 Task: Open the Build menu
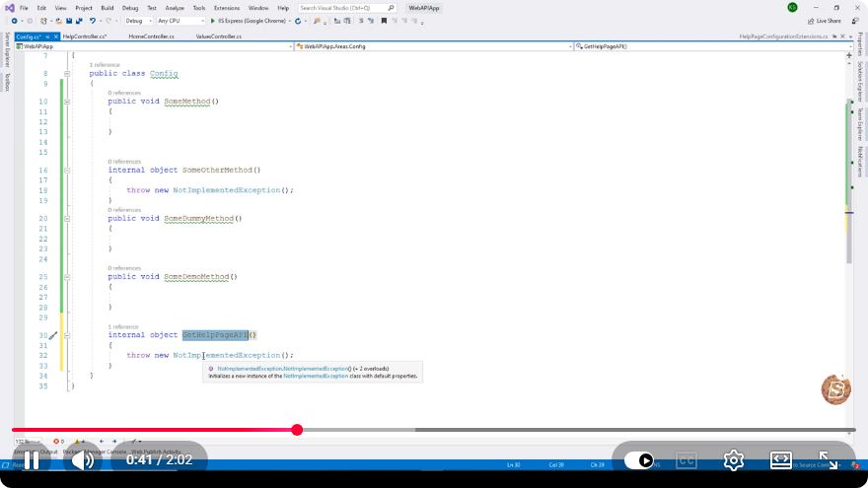(108, 8)
